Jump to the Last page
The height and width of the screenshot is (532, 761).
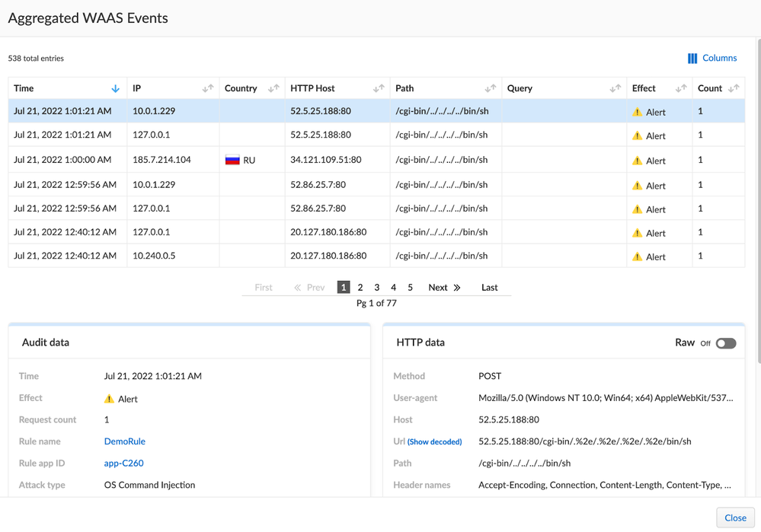[x=489, y=288]
